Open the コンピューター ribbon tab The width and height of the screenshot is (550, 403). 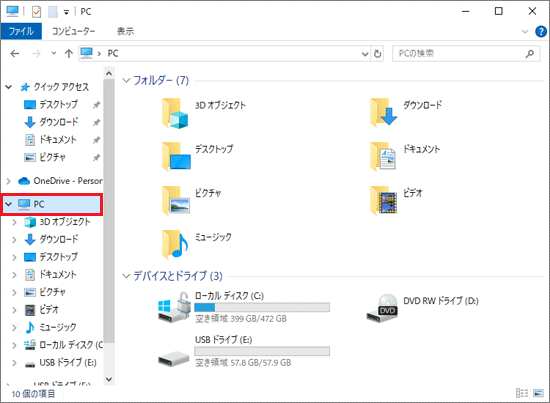coord(74,32)
